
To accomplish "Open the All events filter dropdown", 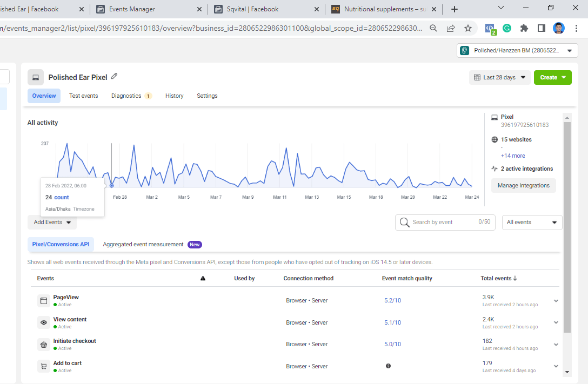I will tap(532, 223).
